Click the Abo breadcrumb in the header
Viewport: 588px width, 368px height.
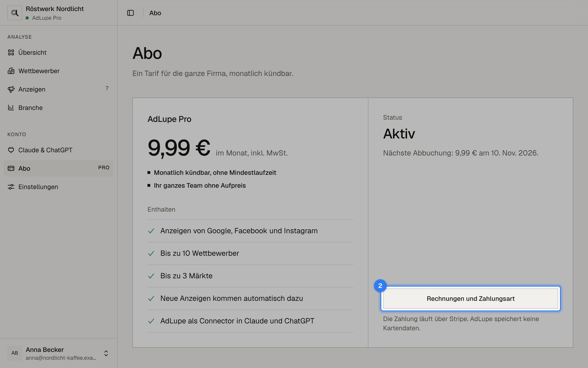[x=155, y=13]
